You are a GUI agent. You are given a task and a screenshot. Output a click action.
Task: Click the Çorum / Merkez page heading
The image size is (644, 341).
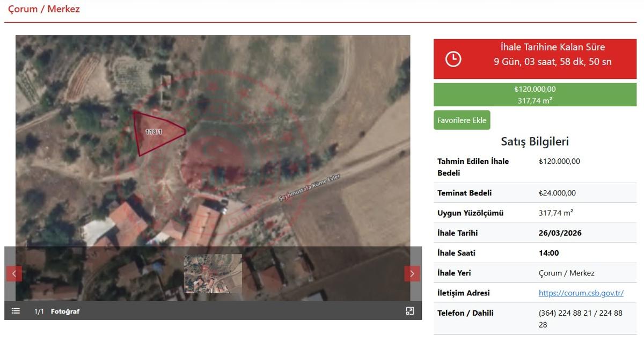coord(43,9)
